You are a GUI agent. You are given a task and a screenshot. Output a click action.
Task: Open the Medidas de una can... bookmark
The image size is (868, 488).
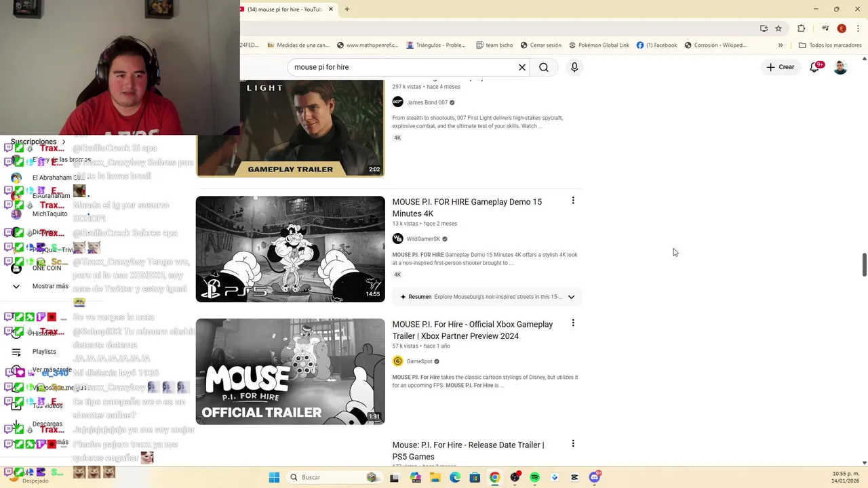[x=298, y=45]
